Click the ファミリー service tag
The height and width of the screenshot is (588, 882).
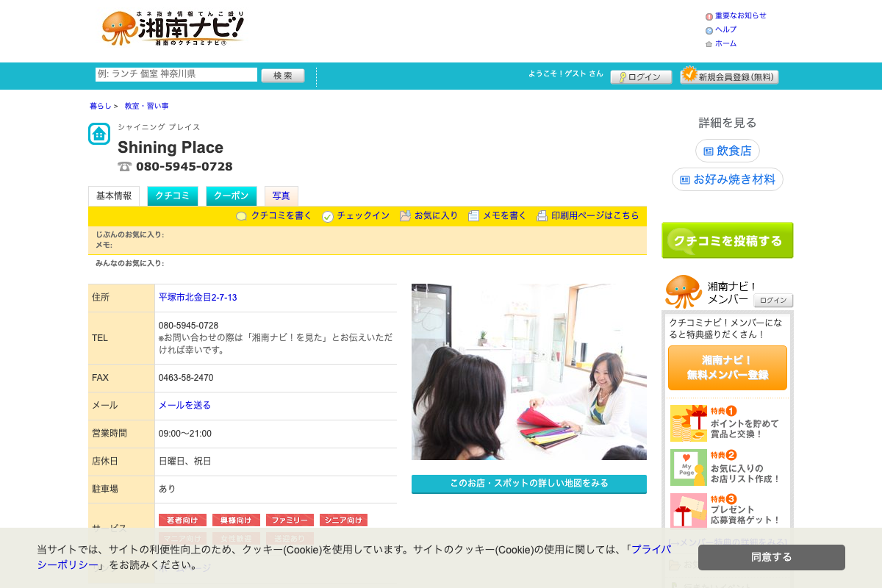click(x=290, y=520)
